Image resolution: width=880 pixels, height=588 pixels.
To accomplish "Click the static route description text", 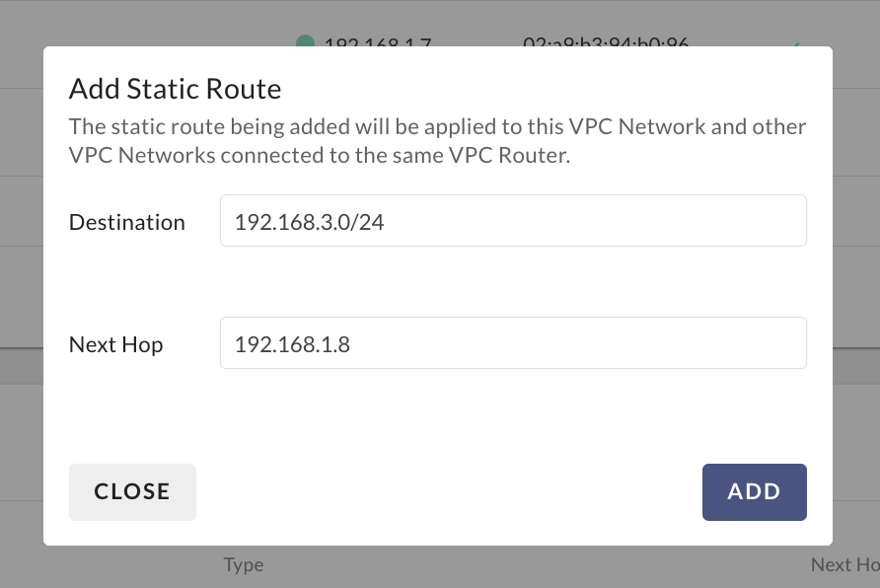I will point(437,141).
